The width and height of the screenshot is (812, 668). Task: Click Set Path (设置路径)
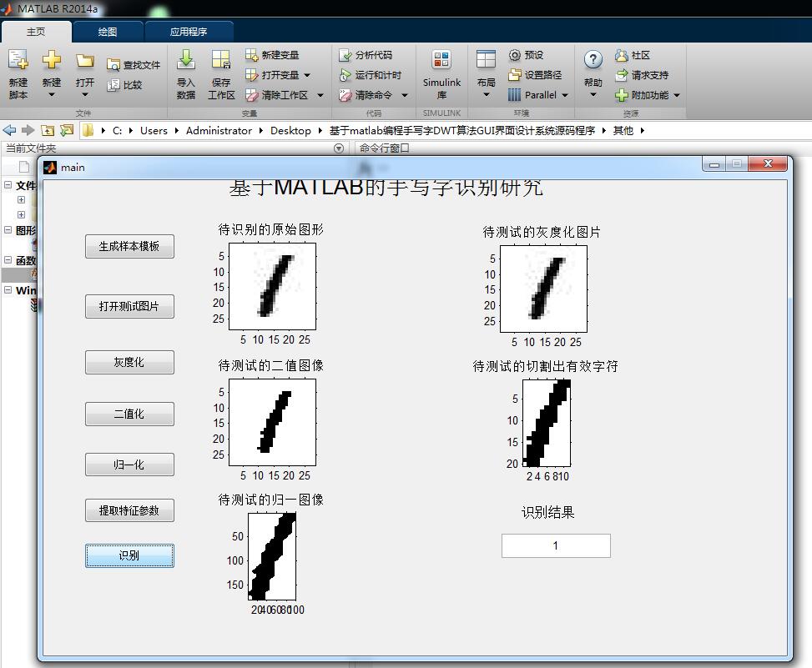(535, 75)
